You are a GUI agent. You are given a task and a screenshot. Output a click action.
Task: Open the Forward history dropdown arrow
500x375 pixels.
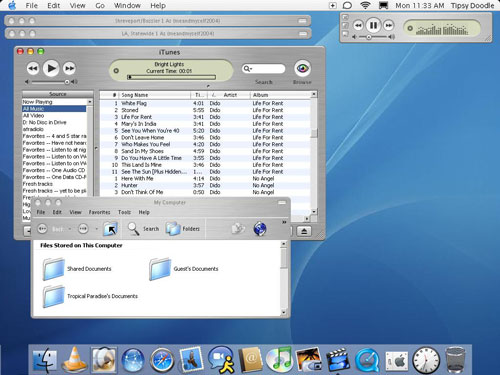click(97, 229)
